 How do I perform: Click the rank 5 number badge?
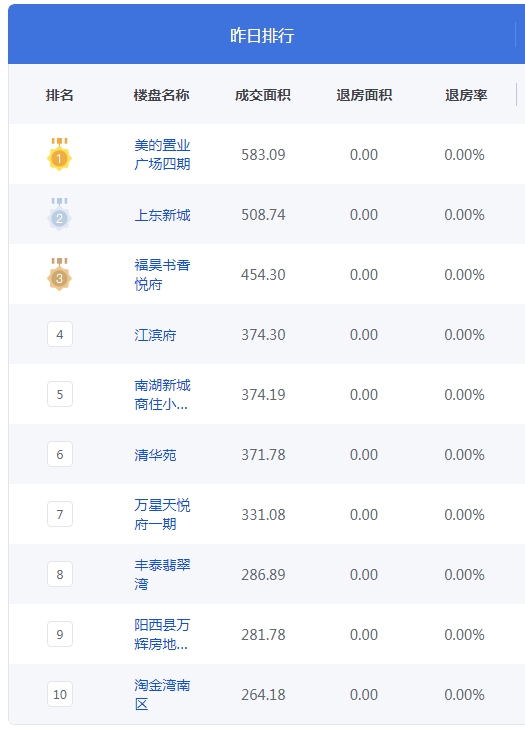click(x=60, y=394)
